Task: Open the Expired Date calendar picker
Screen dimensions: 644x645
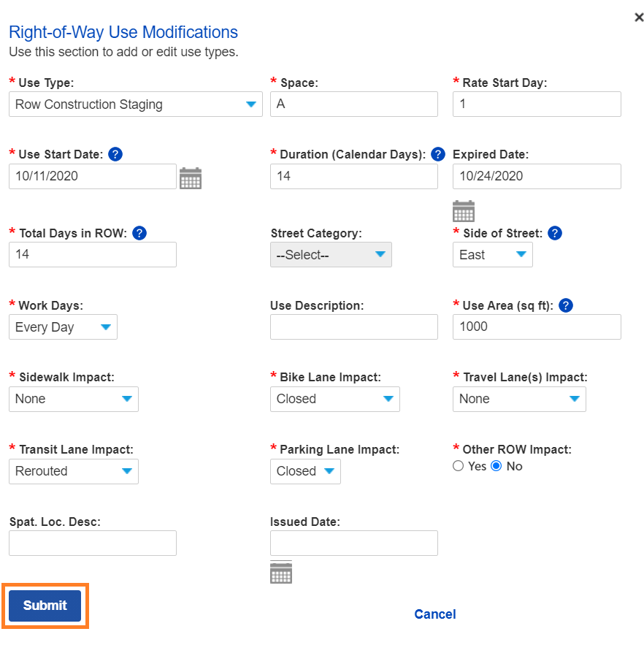Action: point(464,211)
